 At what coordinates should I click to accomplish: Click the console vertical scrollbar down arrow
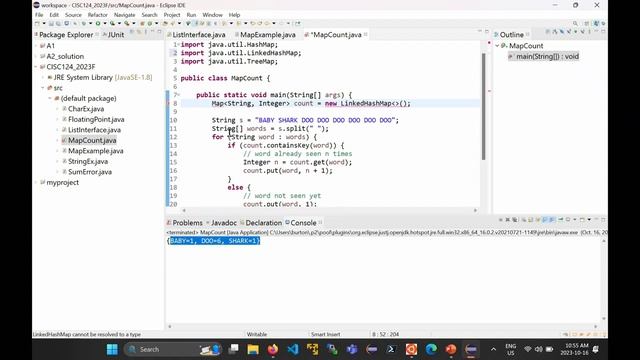coord(604,318)
